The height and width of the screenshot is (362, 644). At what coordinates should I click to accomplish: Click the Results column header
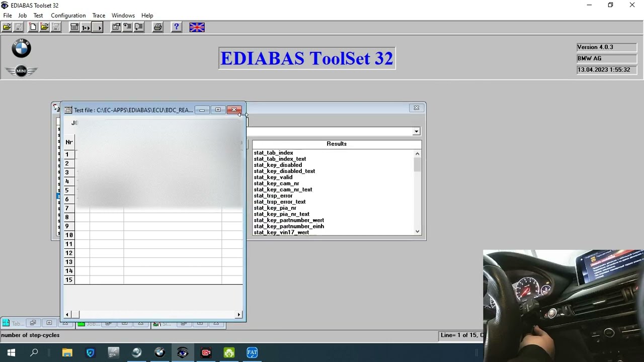click(337, 144)
